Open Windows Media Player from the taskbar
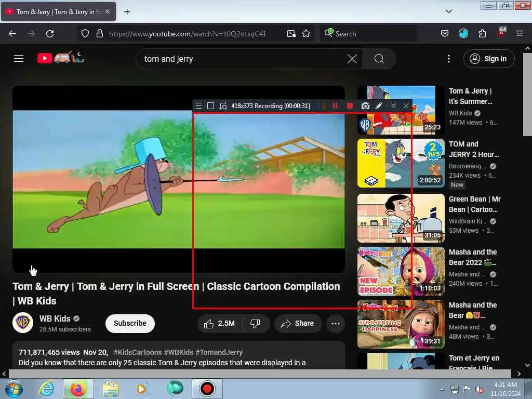This screenshot has width=532, height=399. pyautogui.click(x=141, y=389)
